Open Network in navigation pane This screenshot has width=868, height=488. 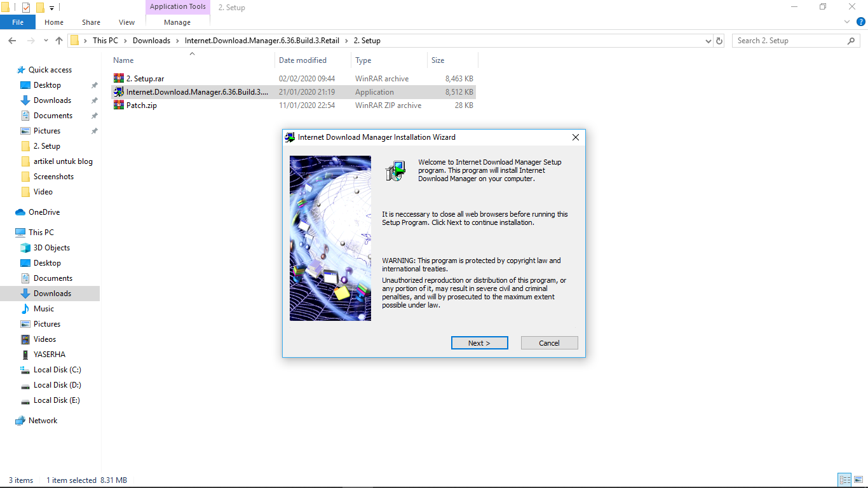(43, 421)
